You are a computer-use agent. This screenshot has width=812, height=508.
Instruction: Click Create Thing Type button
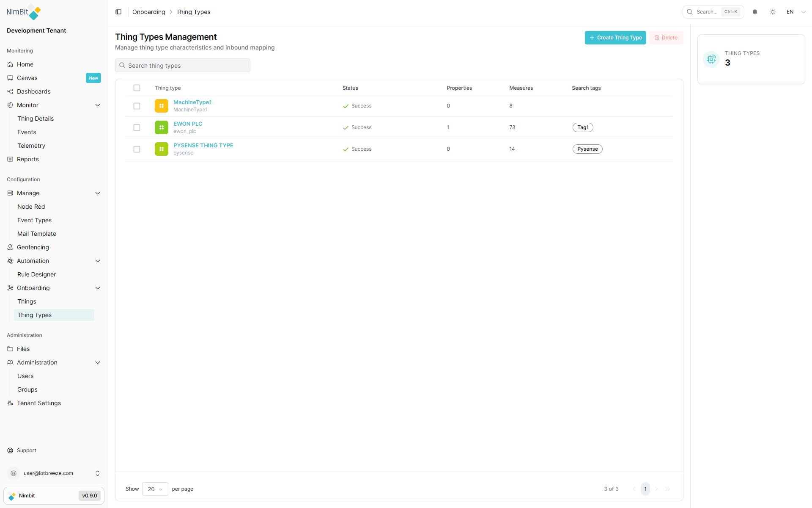coord(615,38)
